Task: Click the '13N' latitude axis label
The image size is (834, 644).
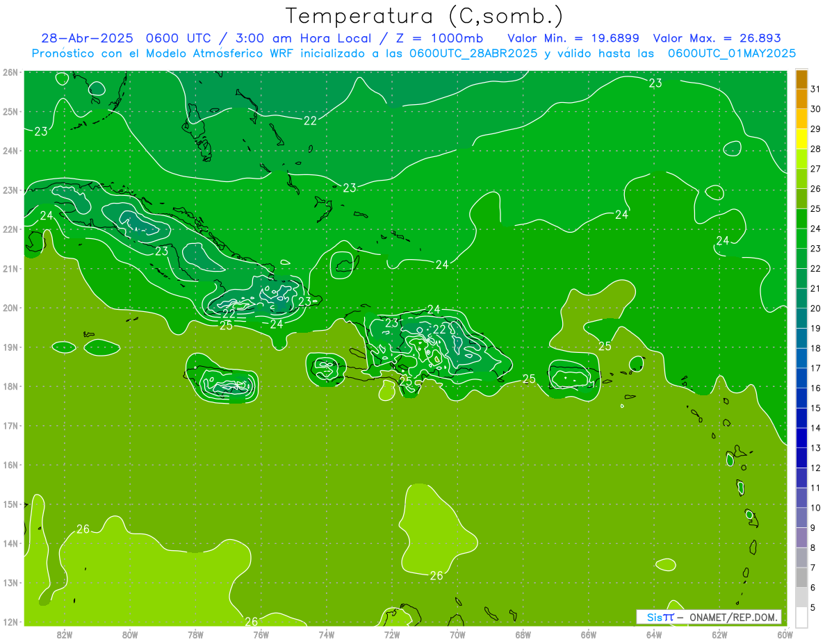Action: tap(10, 582)
